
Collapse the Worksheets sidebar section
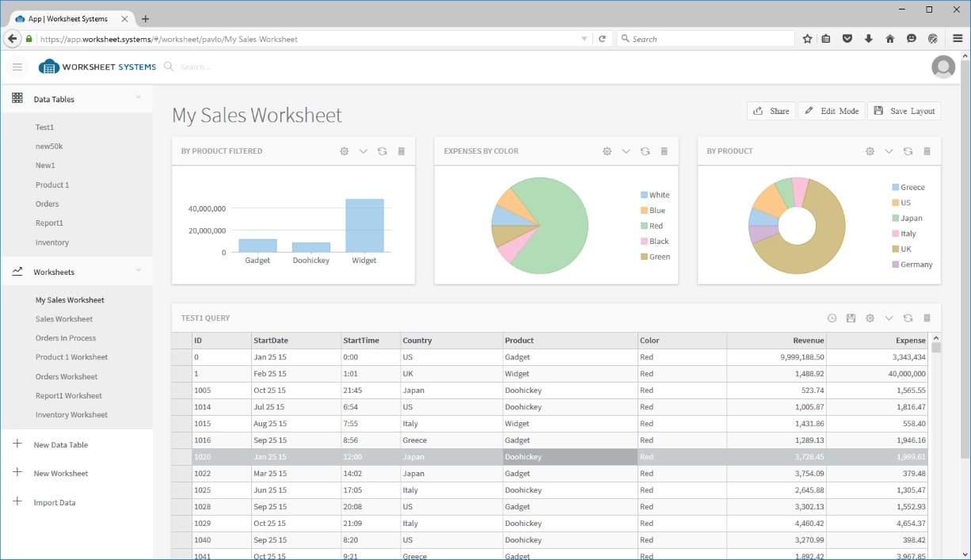139,271
